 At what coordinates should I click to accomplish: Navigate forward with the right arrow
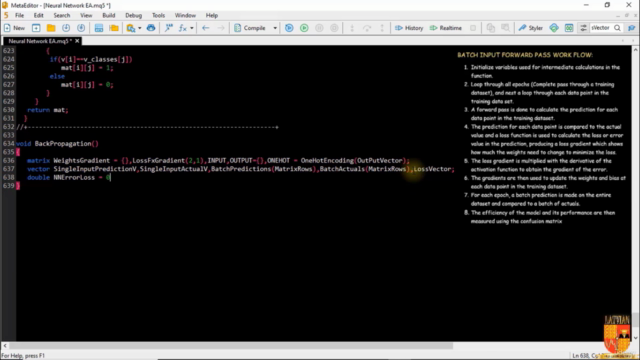pos(221,28)
